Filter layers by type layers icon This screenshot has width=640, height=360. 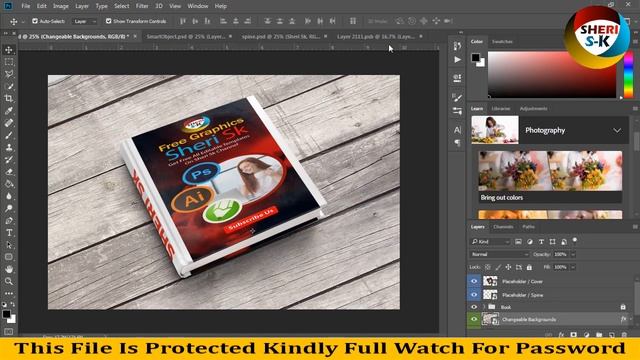(x=541, y=242)
